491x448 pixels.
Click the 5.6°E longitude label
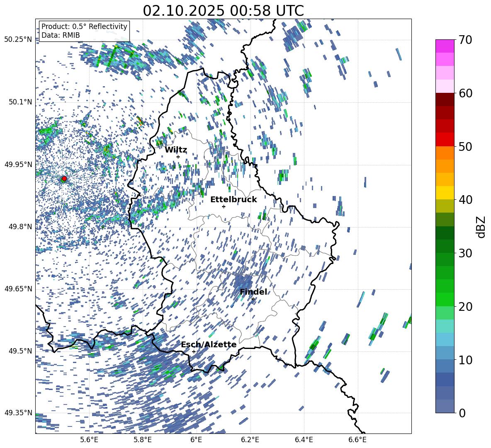89,440
